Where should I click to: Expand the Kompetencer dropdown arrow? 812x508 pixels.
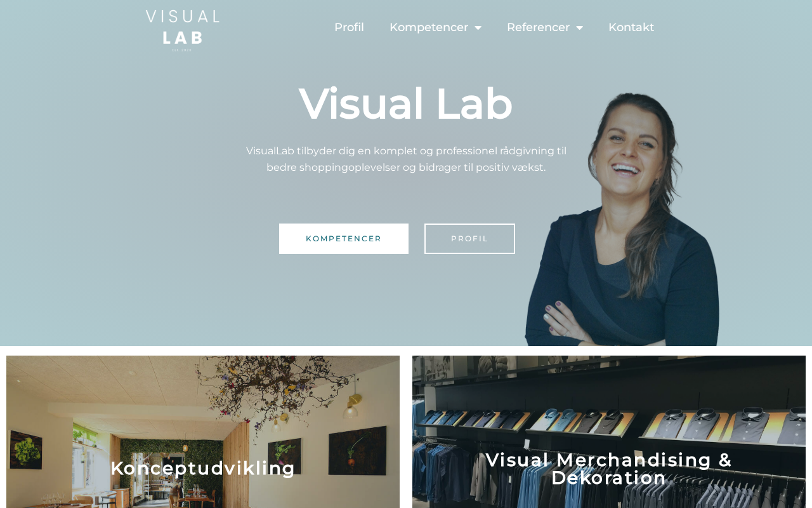pos(478,28)
